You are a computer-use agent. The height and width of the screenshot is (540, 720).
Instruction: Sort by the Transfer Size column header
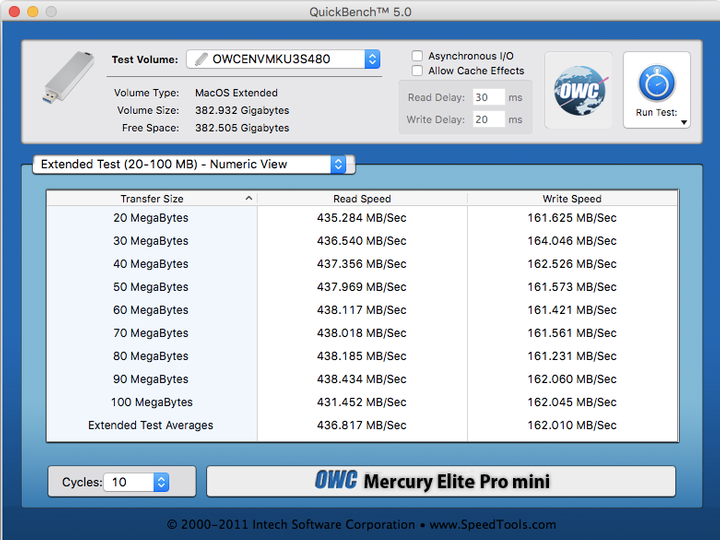[x=152, y=199]
